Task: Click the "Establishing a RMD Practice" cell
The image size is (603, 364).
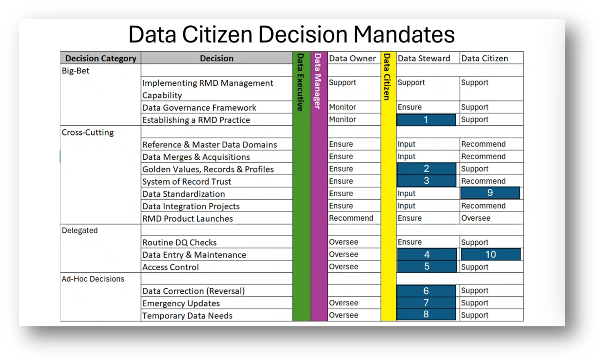Action: pos(216,120)
